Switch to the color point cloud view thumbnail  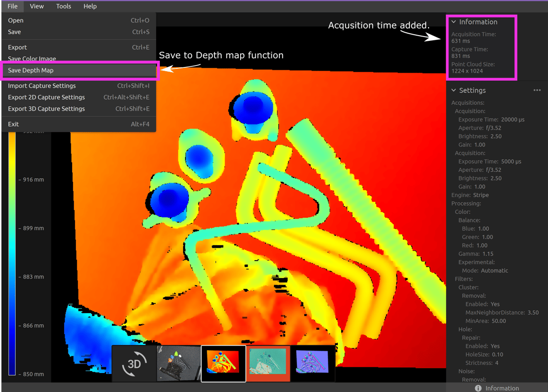click(178, 363)
